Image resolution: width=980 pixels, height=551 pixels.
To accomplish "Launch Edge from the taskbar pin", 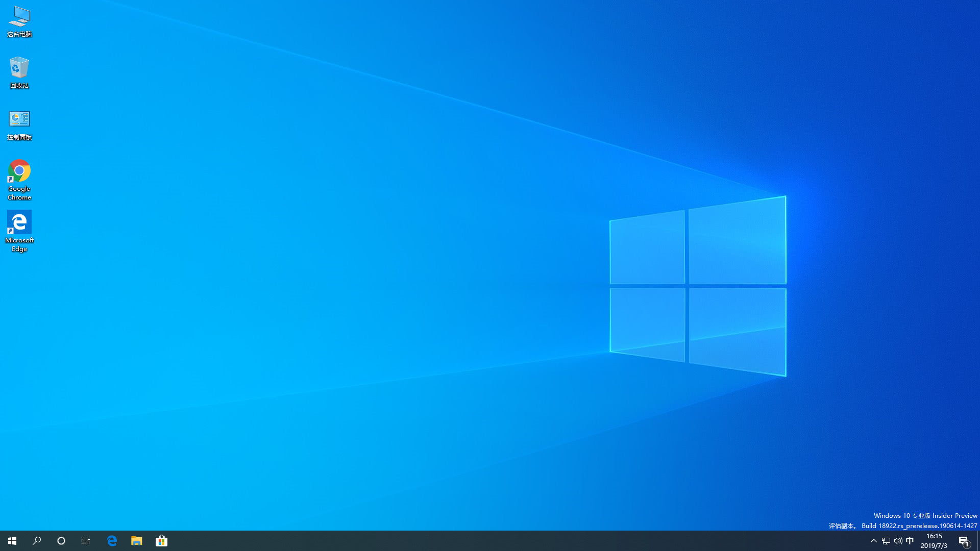I will 112,541.
